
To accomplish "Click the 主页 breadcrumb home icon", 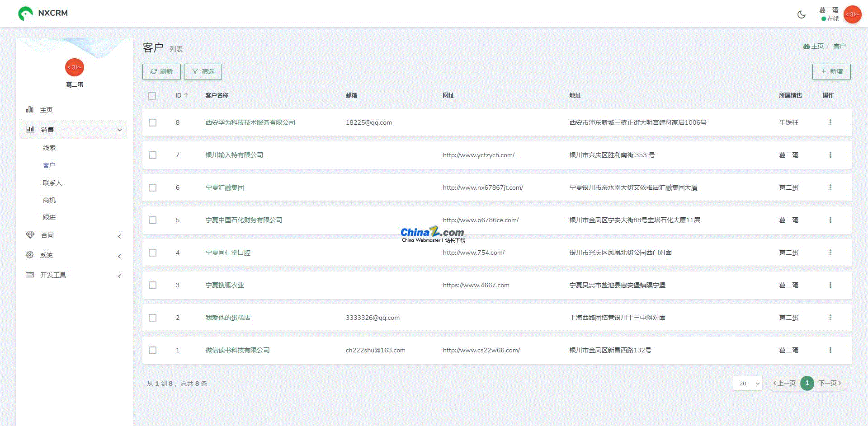I will pos(807,46).
